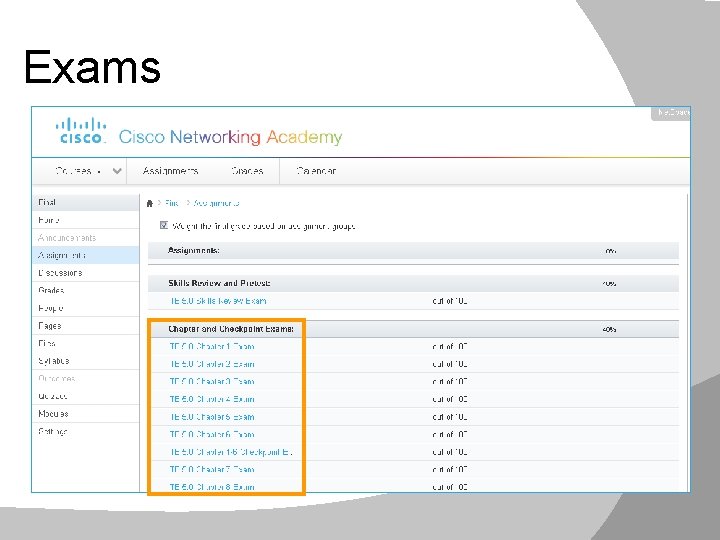This screenshot has height=540, width=720.
Task: Open the Courses dropdown arrow
Action: pyautogui.click(x=117, y=171)
